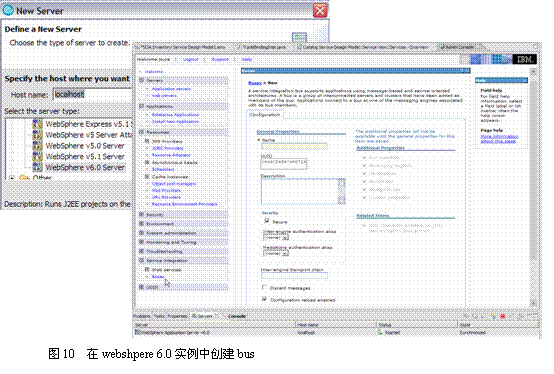
Task: Click the Admin Console tab icon
Action: [x=442, y=47]
